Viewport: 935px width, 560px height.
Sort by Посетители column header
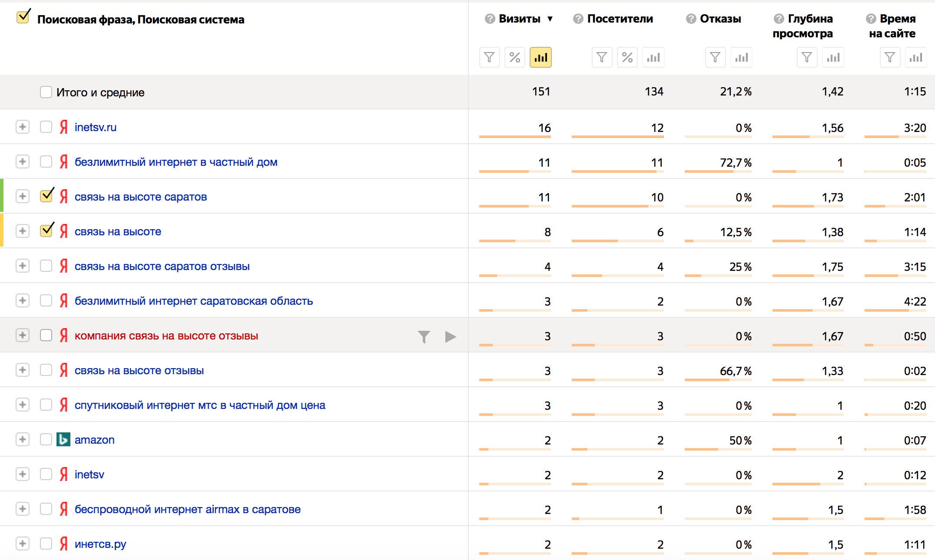[x=620, y=19]
